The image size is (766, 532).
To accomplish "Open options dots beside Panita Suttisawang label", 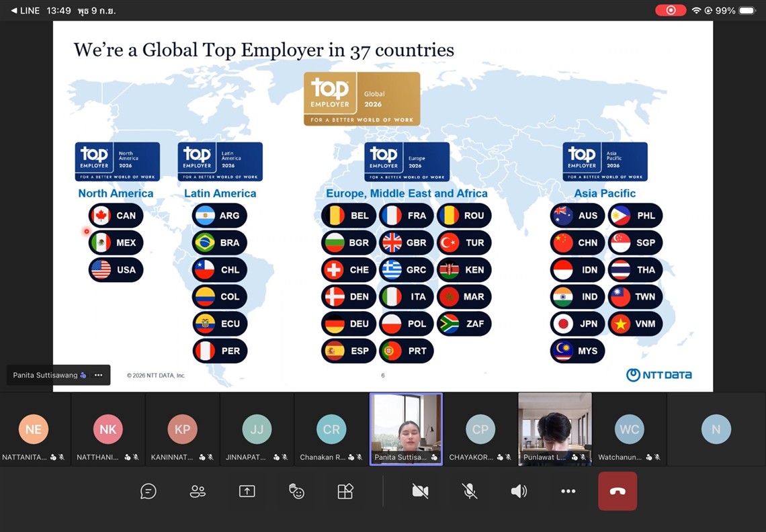I will pos(98,375).
